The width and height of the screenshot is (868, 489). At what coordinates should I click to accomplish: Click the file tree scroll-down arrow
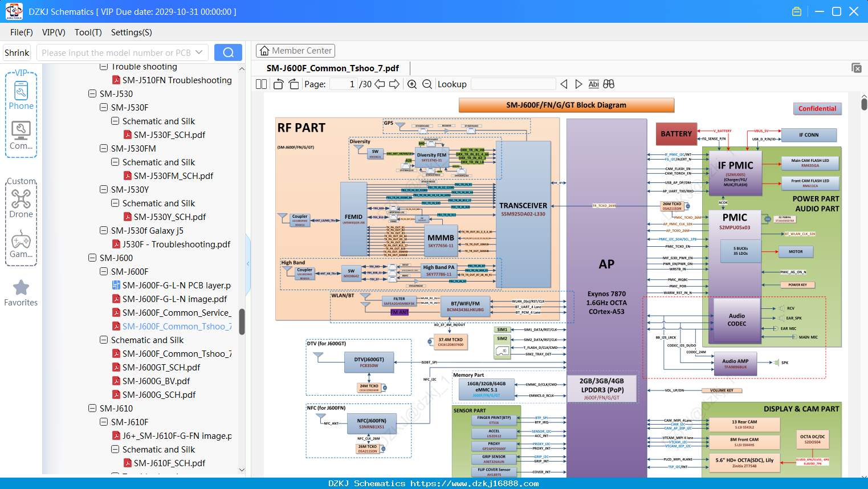click(242, 470)
